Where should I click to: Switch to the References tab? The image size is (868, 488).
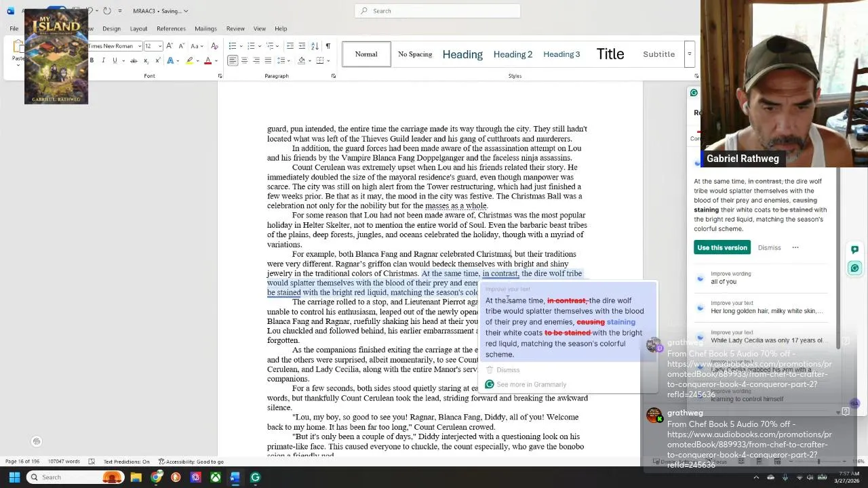(171, 28)
